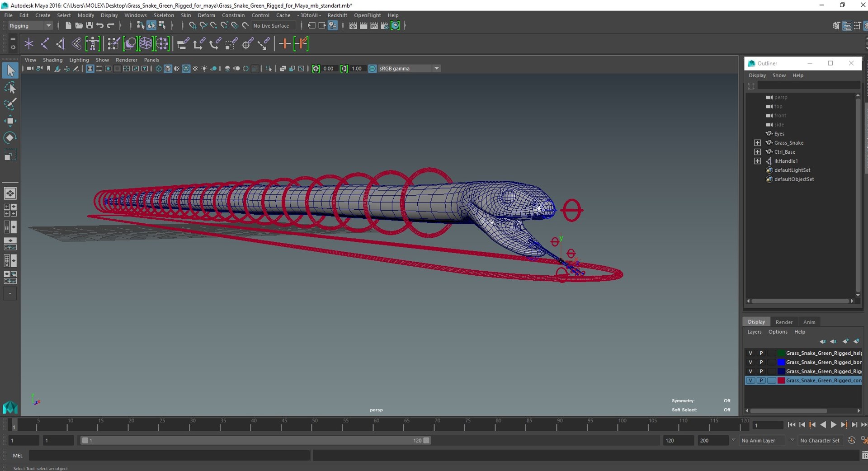The width and height of the screenshot is (868, 471).
Task: Open Outliner Display menu
Action: click(757, 75)
